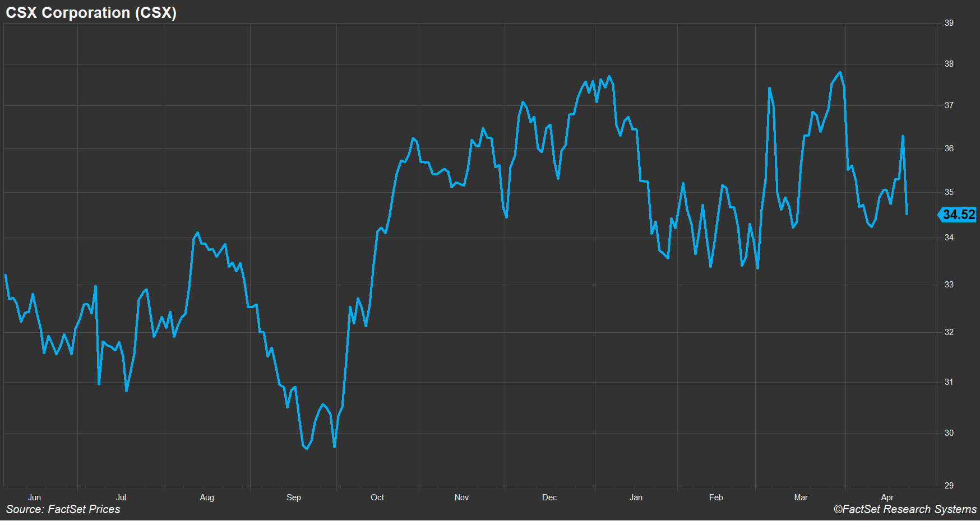The image size is (980, 521).
Task: Select the Sep month axis label
Action: (x=293, y=497)
